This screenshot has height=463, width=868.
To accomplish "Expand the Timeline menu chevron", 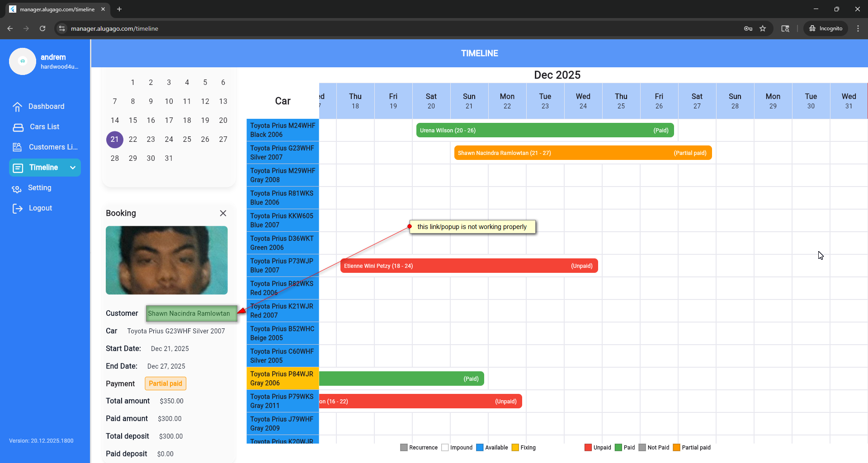I will click(73, 168).
